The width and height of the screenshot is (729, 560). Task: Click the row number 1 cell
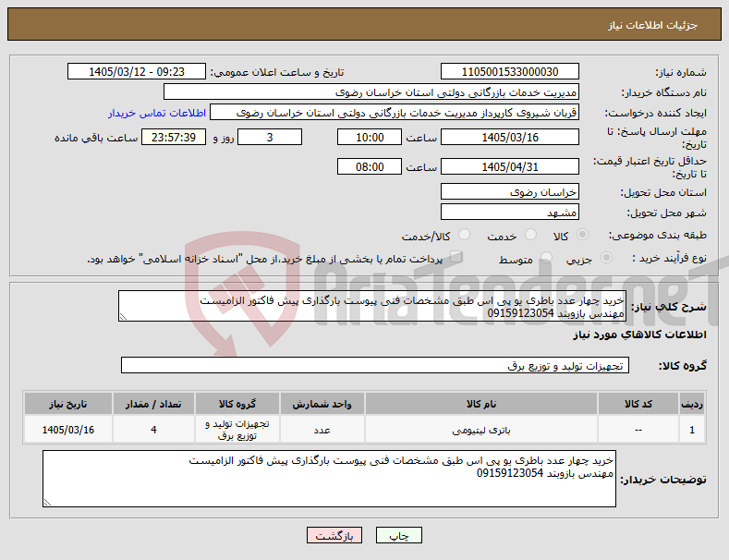(x=692, y=430)
